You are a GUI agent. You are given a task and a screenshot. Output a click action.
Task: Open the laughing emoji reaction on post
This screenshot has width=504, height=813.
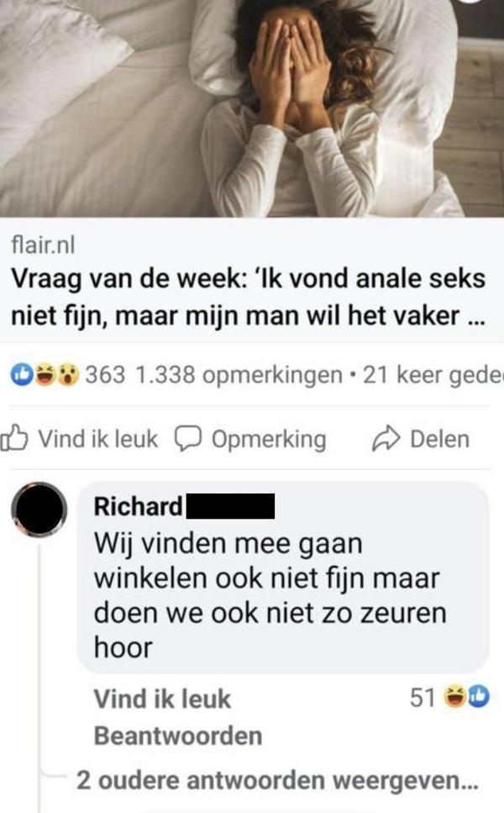click(x=45, y=374)
